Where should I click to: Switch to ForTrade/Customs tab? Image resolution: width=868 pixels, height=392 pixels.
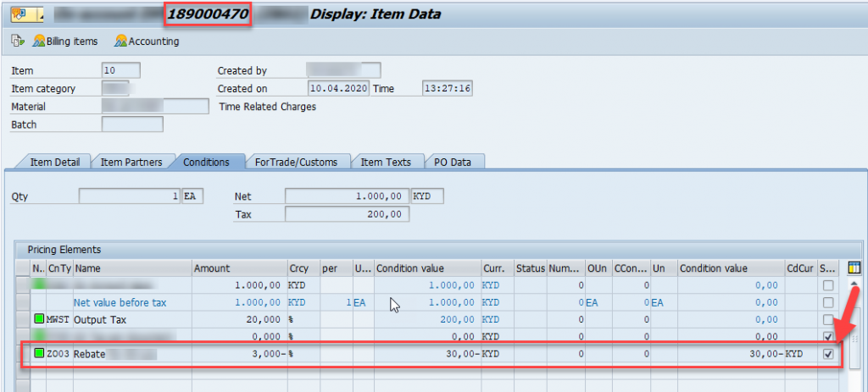296,162
